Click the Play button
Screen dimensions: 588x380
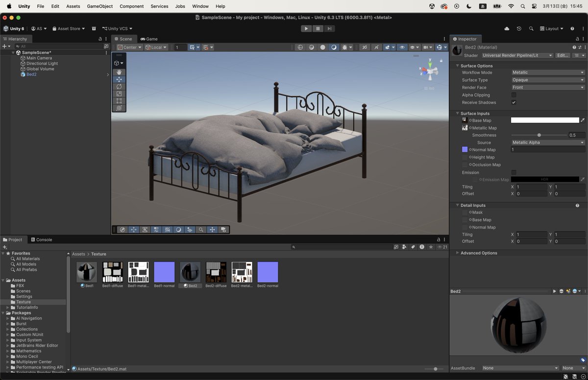point(306,28)
